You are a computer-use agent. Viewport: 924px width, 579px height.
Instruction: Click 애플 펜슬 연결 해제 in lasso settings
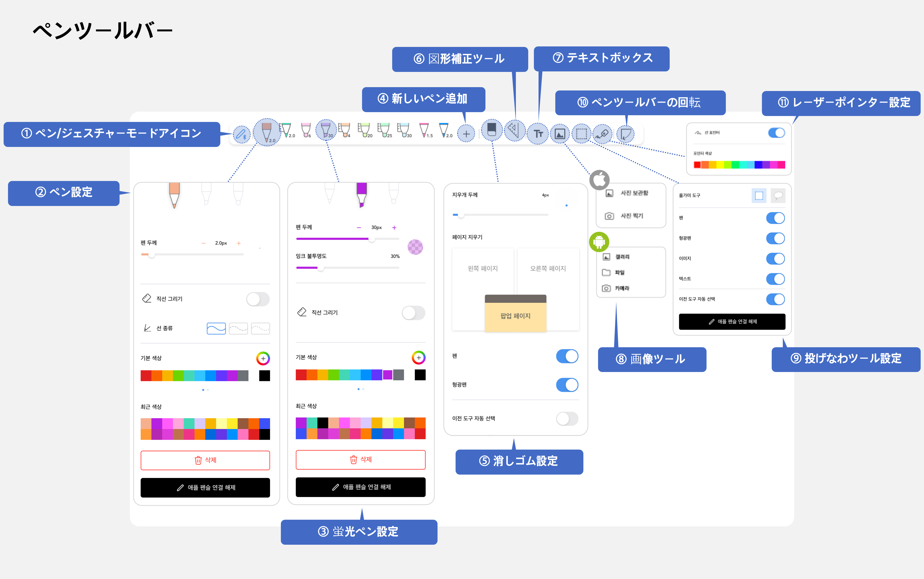(x=732, y=322)
